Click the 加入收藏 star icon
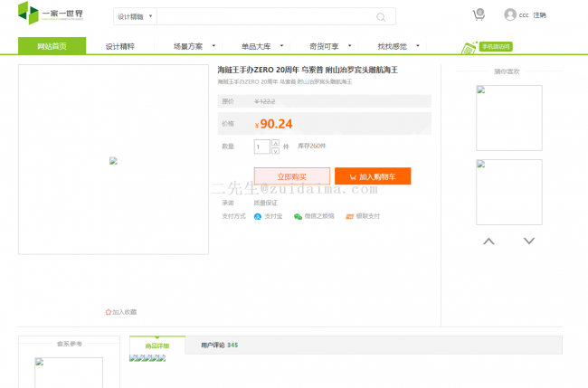588x388 pixels. coord(109,312)
